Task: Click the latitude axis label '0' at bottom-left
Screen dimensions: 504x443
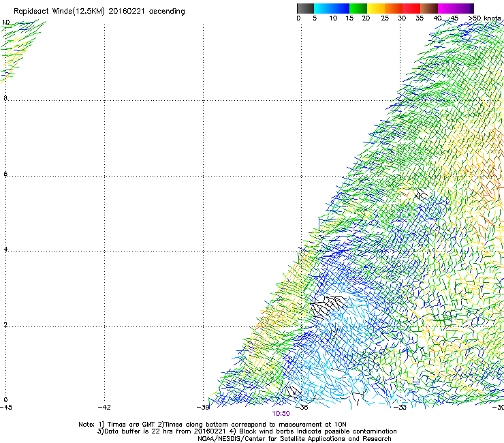Action: pos(5,400)
